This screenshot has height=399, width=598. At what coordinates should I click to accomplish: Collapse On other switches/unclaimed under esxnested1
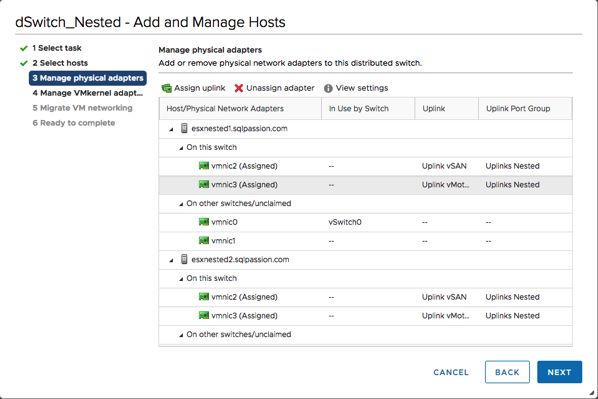tap(181, 204)
